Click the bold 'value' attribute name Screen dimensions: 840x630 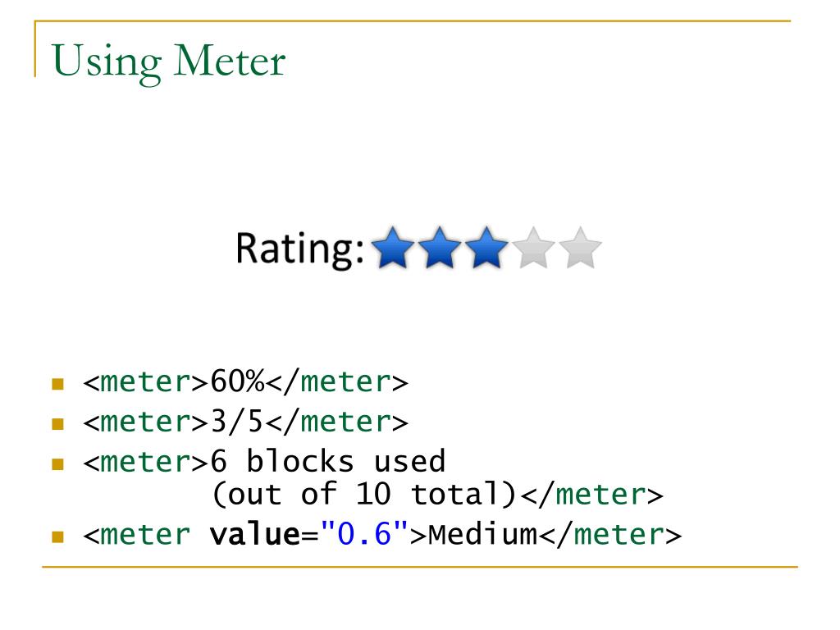pyautogui.click(x=255, y=534)
